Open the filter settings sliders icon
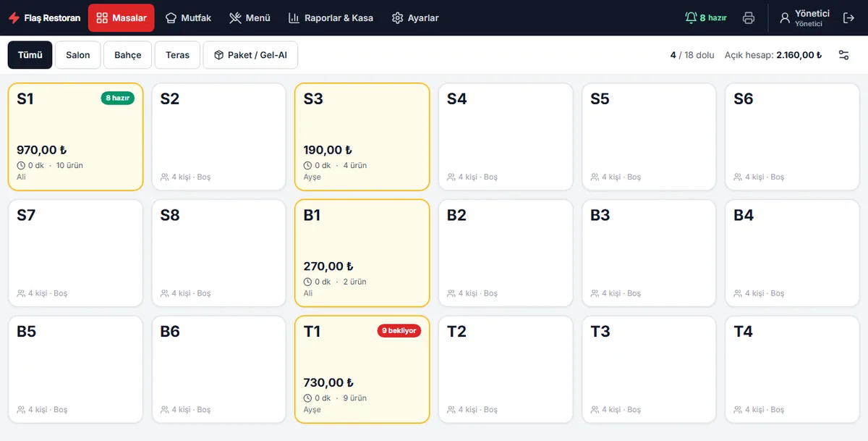This screenshot has width=868, height=441. click(843, 55)
